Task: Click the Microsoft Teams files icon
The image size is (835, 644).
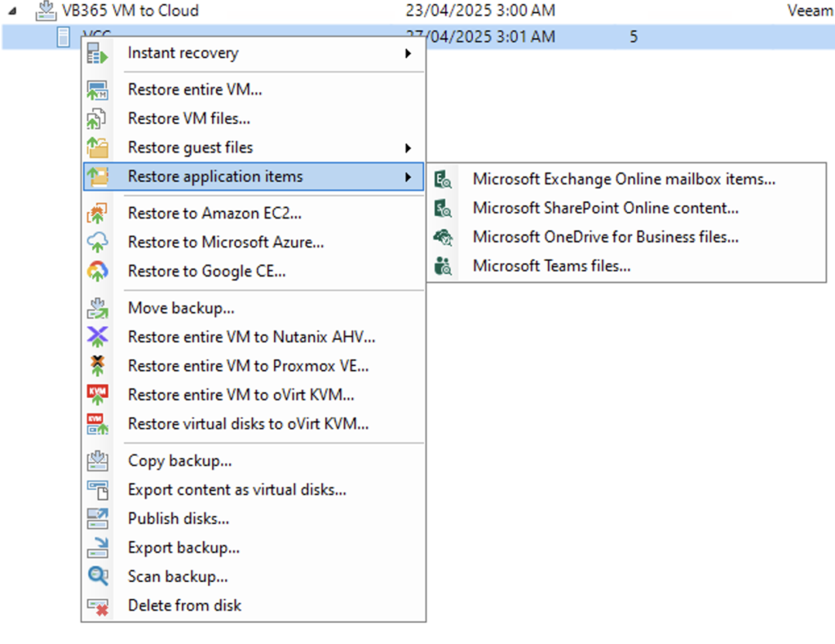Action: [x=444, y=266]
